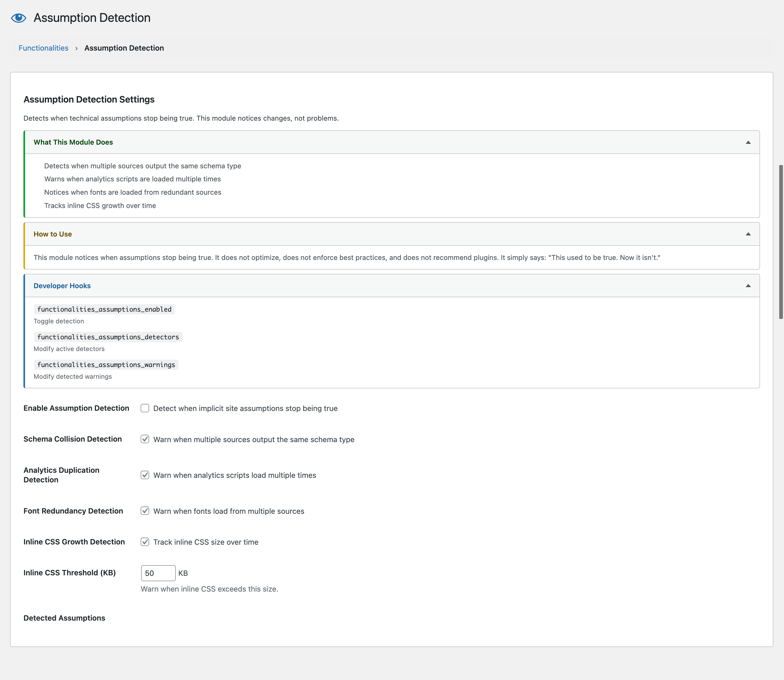Disable the Font Redundancy Detection checkbox
Screen dimensions: 784x680
(x=145, y=511)
